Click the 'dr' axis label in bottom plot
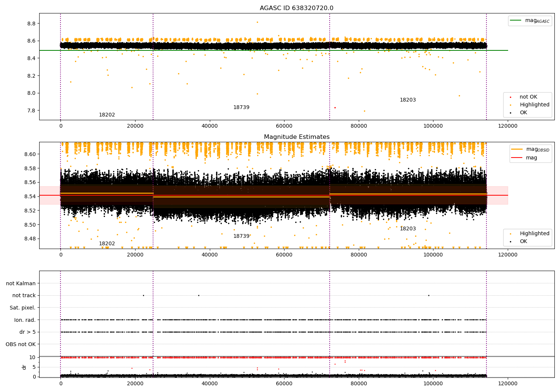560x392 pixels. coord(24,367)
